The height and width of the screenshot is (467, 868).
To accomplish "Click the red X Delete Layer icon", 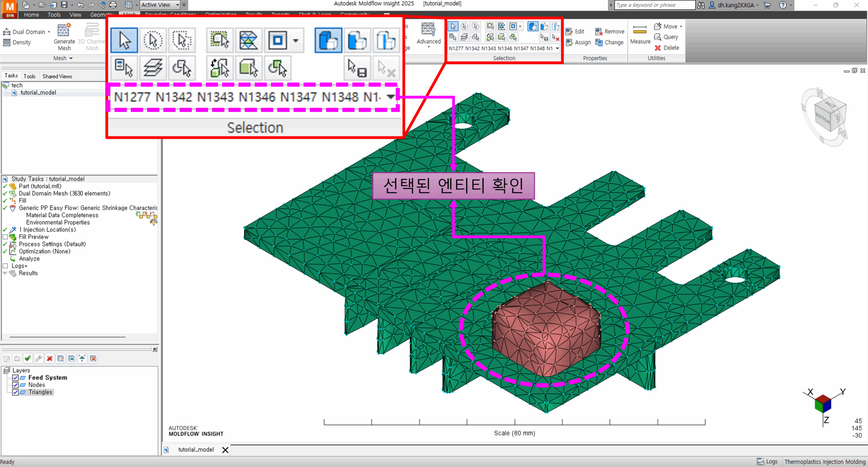I will coord(50,358).
